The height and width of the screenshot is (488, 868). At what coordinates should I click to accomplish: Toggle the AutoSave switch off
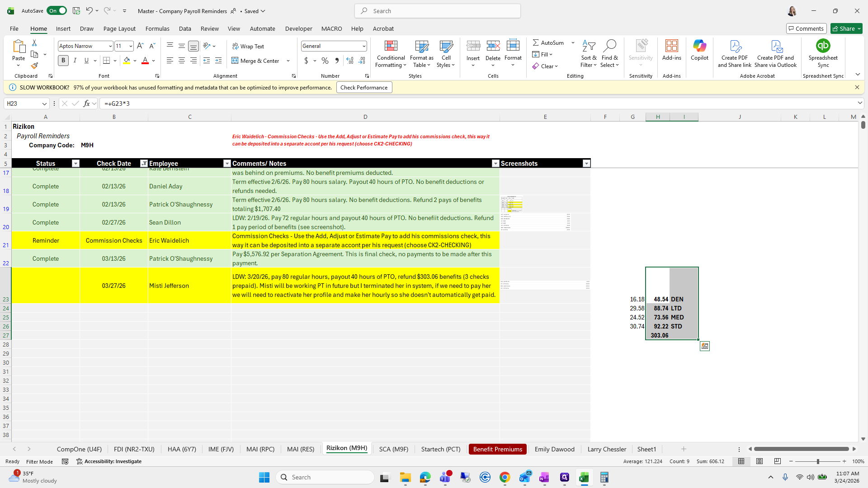click(x=57, y=11)
